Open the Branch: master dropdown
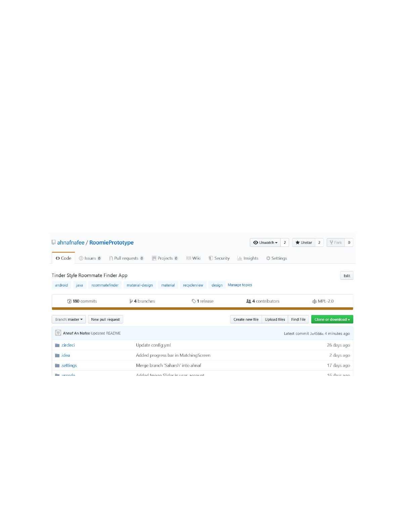 point(69,319)
